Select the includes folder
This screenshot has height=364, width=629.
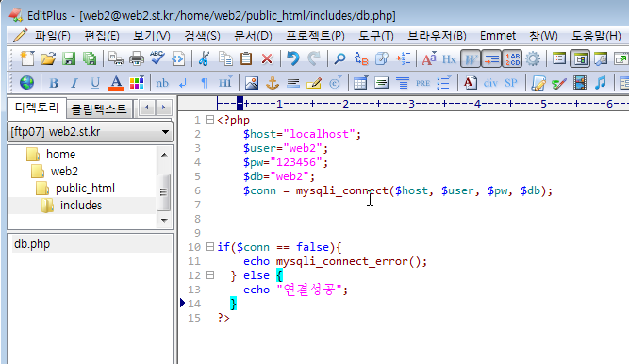[81, 205]
